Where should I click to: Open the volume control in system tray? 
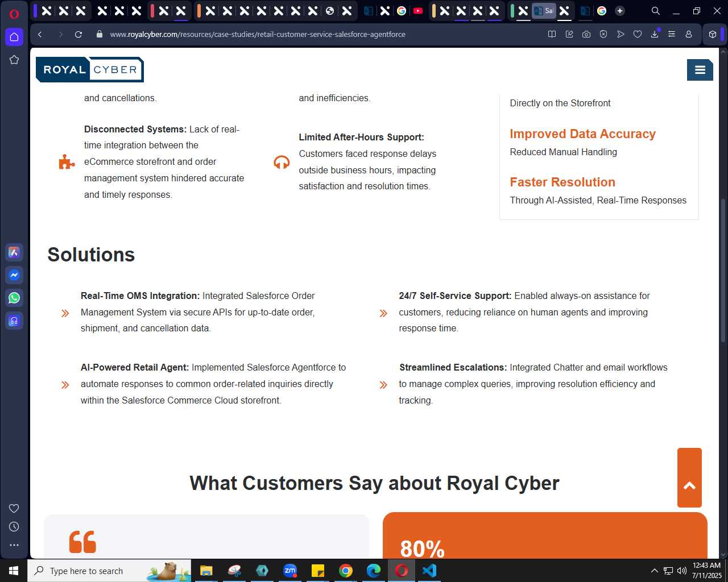pos(682,571)
